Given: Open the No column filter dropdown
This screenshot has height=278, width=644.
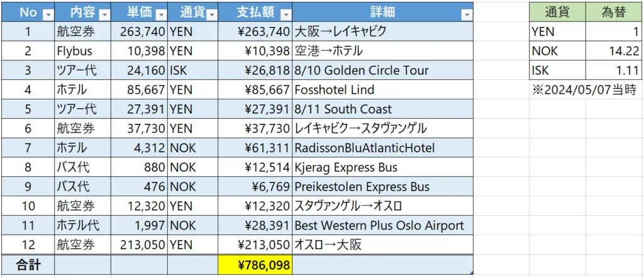Looking at the screenshot, I should click(x=48, y=13).
